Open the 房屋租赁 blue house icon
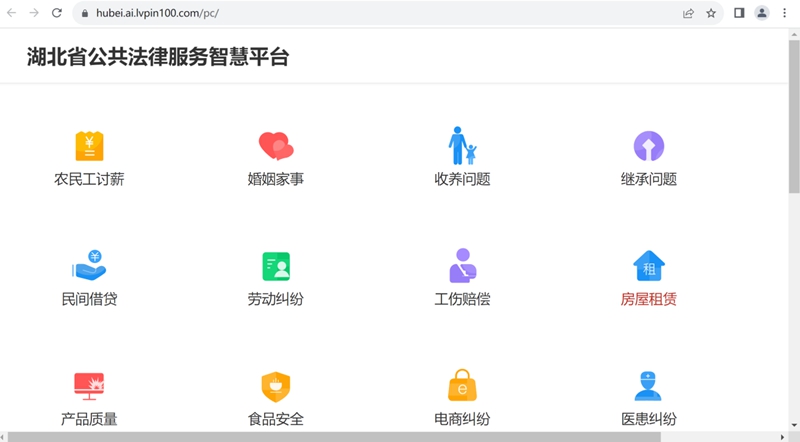The width and height of the screenshot is (800, 442). [648, 266]
